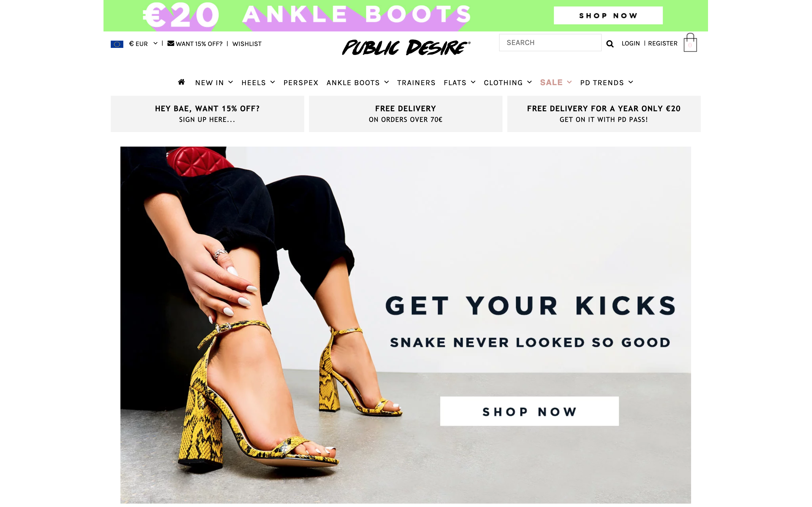Click SHOP NOW in the ankle boots banner

[608, 15]
